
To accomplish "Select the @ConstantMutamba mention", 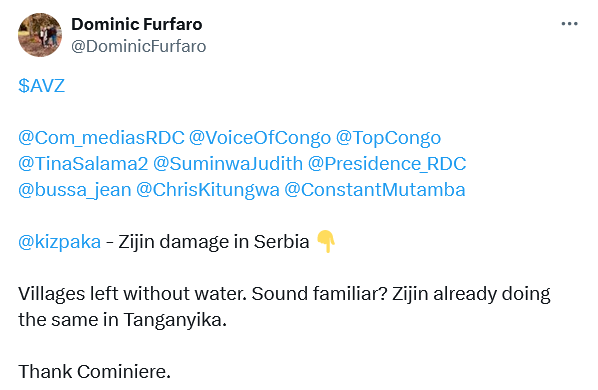I will pos(375,189).
